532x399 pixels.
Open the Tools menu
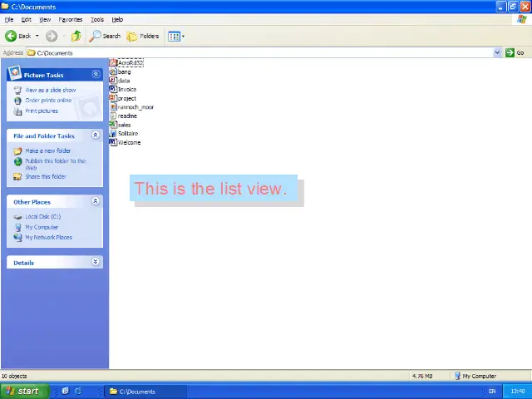coord(97,19)
